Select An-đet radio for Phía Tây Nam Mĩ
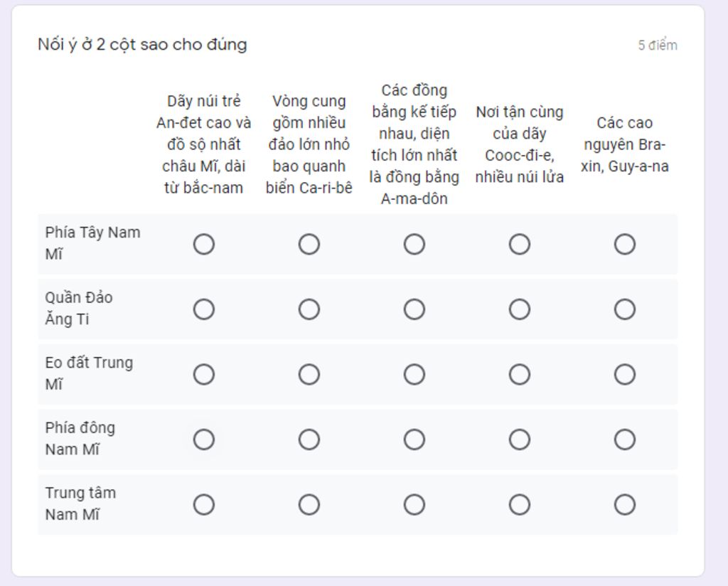Image resolution: width=728 pixels, height=586 pixels. [204, 244]
